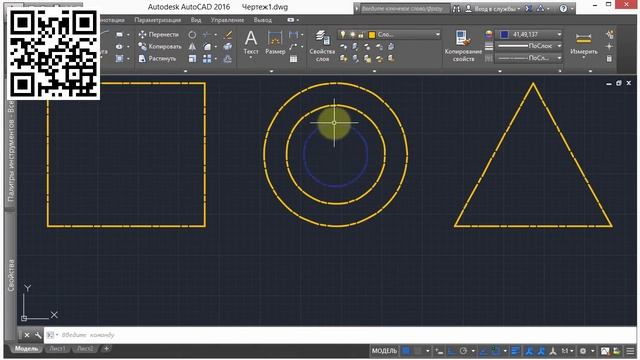The height and width of the screenshot is (360, 640).
Task: Click Вход в службы sign-in button
Action: (x=493, y=8)
